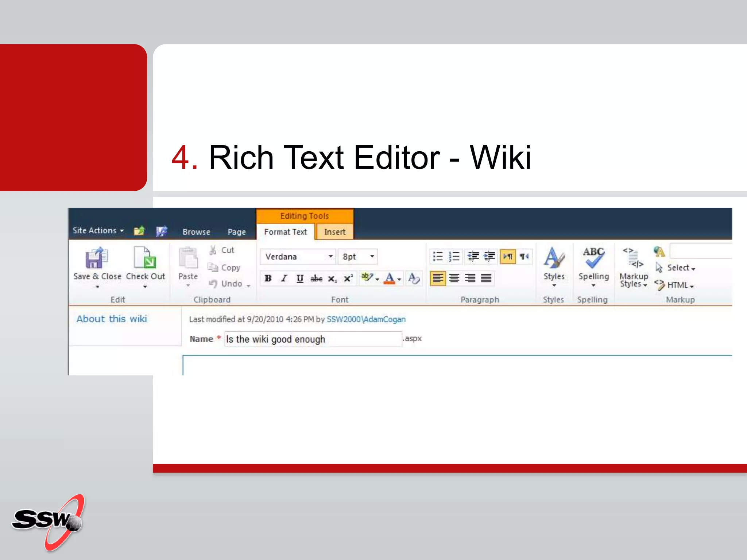Click the Edit page icon beside Browse
Screen dimensions: 747x560
(162, 231)
